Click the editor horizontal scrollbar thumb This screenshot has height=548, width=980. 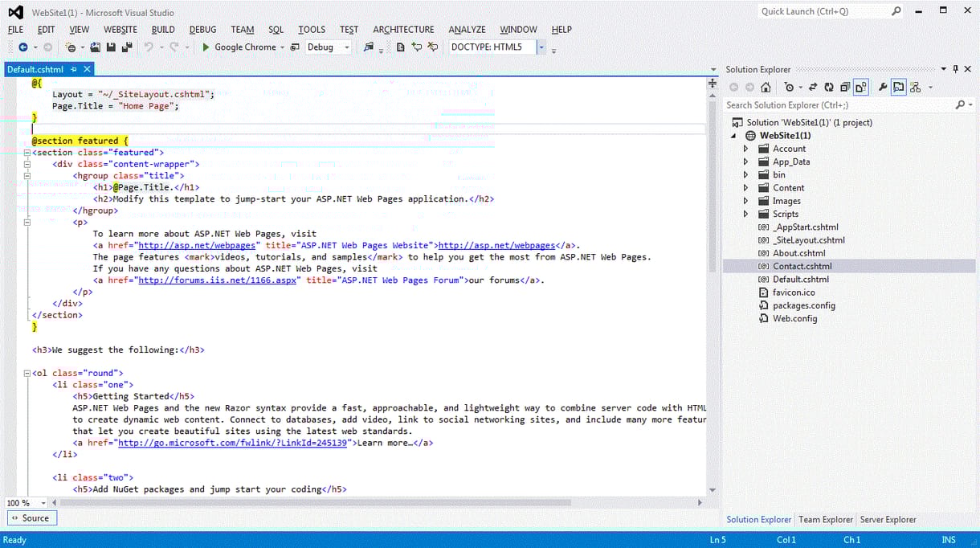(x=316, y=503)
